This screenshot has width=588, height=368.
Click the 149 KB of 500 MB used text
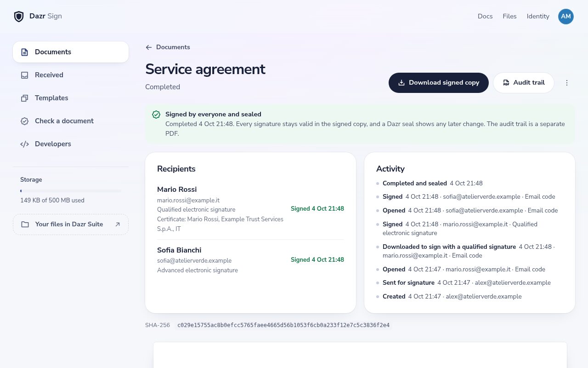click(x=52, y=201)
